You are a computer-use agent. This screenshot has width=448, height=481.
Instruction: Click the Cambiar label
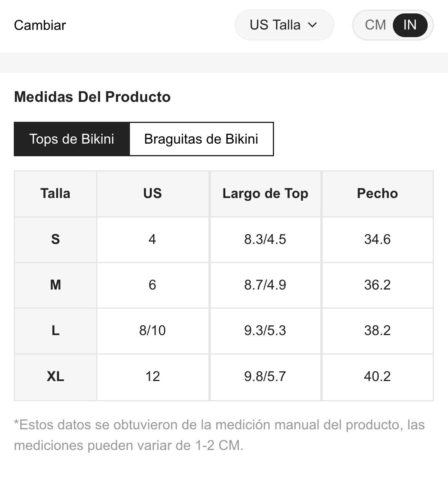point(40,25)
